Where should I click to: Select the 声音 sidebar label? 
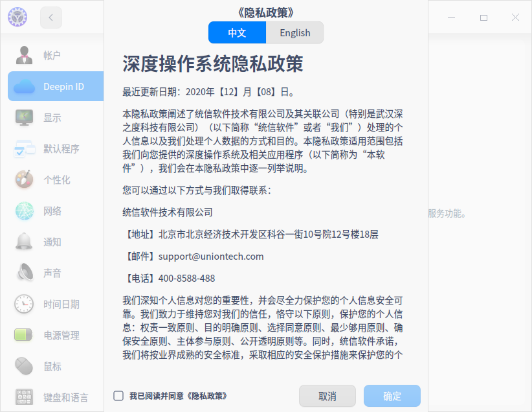click(52, 273)
